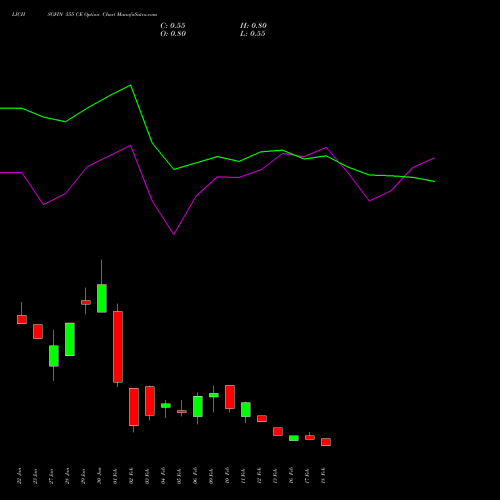The image size is (500, 500).
Task: Click the 10 Feb date axis label
Action: 227,476
